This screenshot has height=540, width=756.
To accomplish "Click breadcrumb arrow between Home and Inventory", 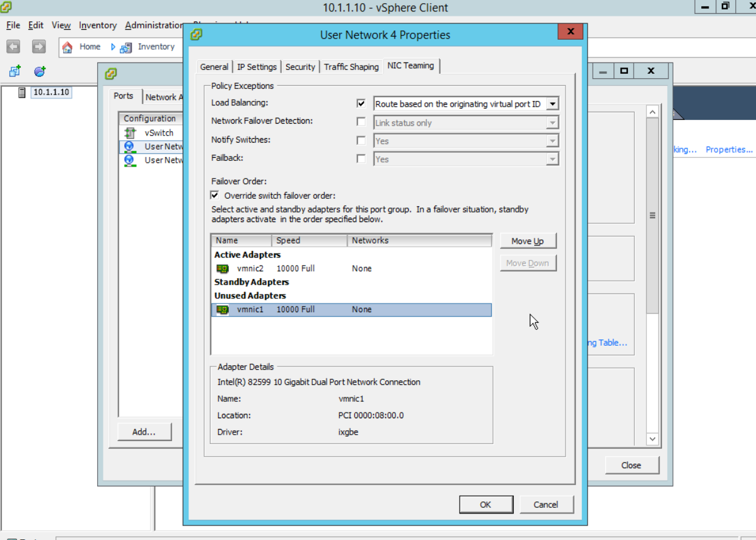I will coord(113,47).
